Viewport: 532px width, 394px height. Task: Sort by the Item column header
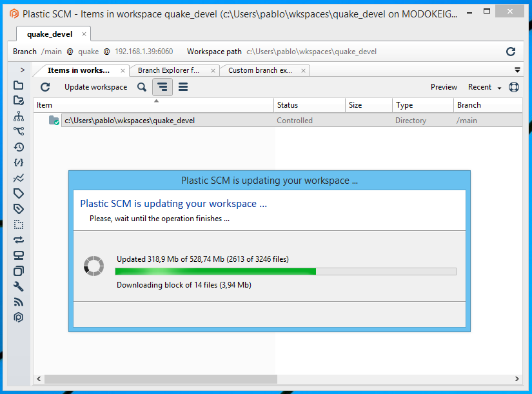153,105
